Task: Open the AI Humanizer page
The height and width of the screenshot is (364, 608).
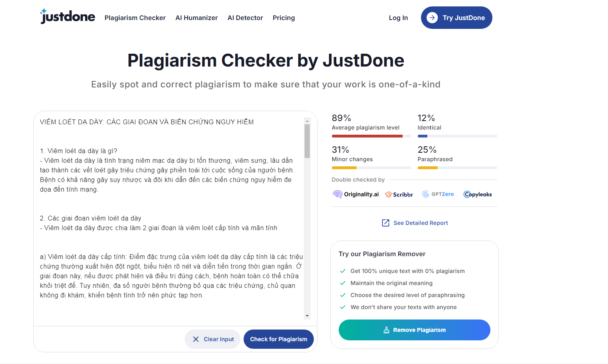Action: pos(197,18)
